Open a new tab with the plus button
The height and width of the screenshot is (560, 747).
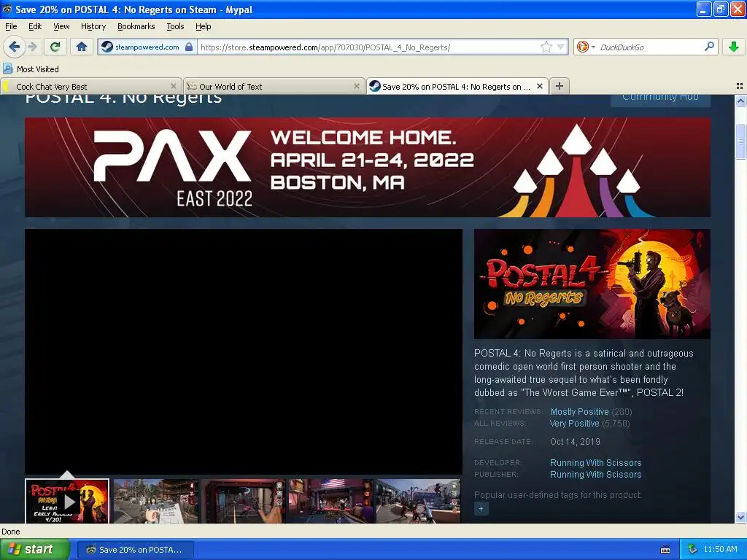560,86
